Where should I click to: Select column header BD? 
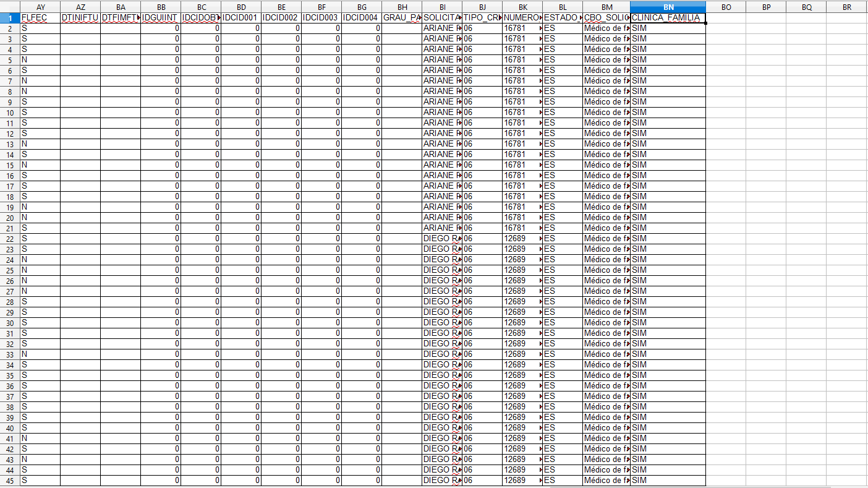pos(241,7)
